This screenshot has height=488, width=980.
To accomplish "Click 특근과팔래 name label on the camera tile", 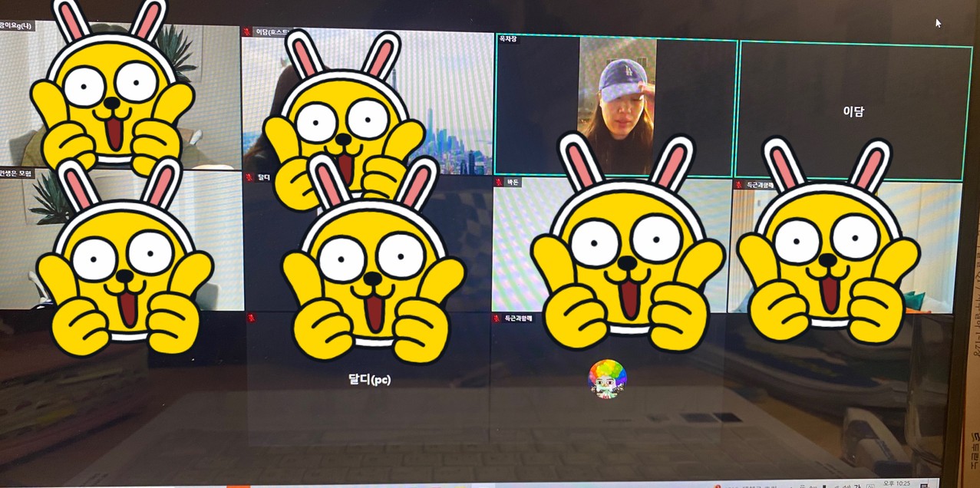I will pos(760,185).
